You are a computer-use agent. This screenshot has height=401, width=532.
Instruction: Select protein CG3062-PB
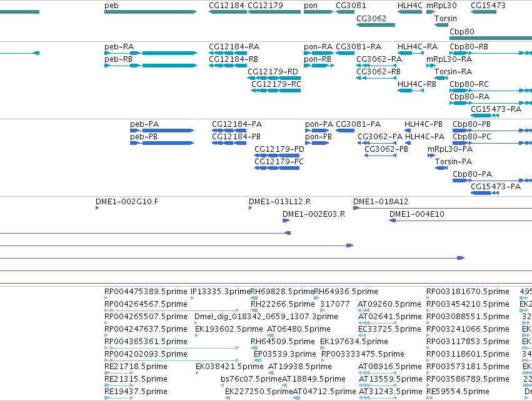pos(380,156)
